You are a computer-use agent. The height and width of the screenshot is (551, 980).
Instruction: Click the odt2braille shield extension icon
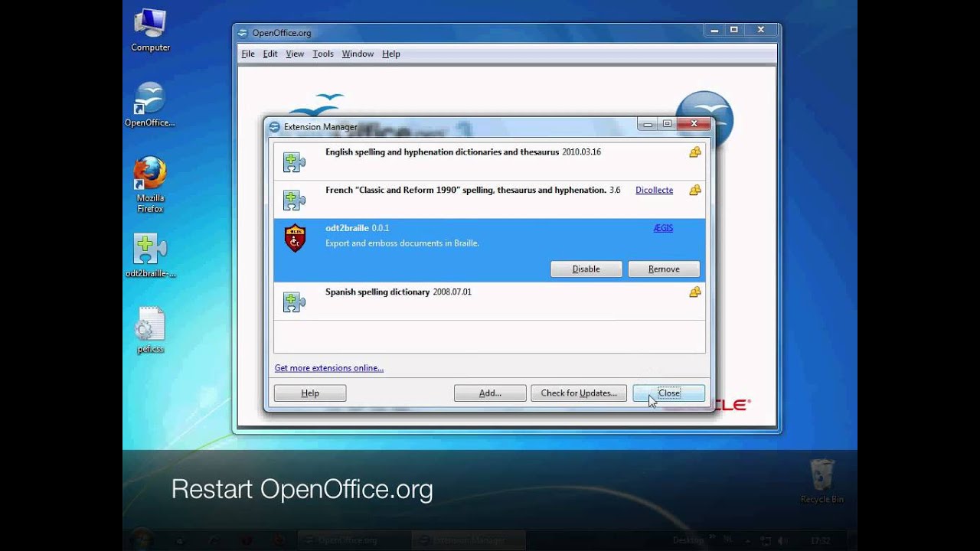(295, 238)
